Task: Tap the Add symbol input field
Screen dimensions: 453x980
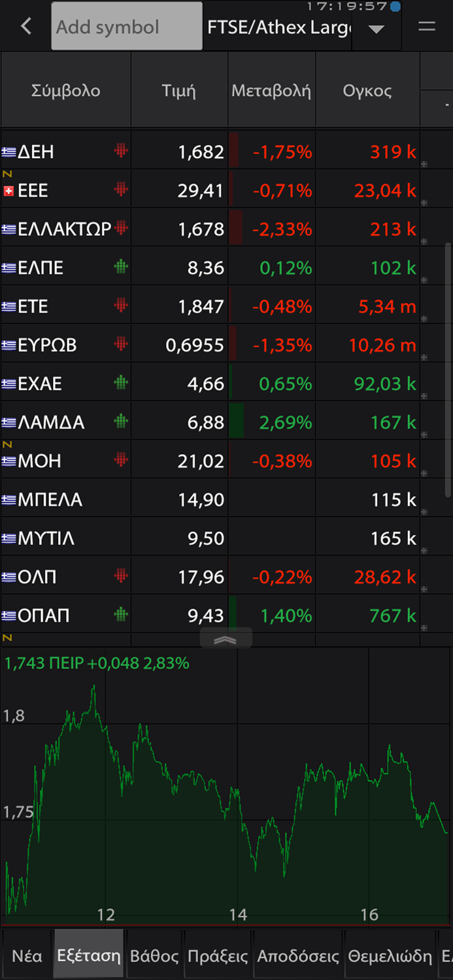Action: (x=126, y=26)
